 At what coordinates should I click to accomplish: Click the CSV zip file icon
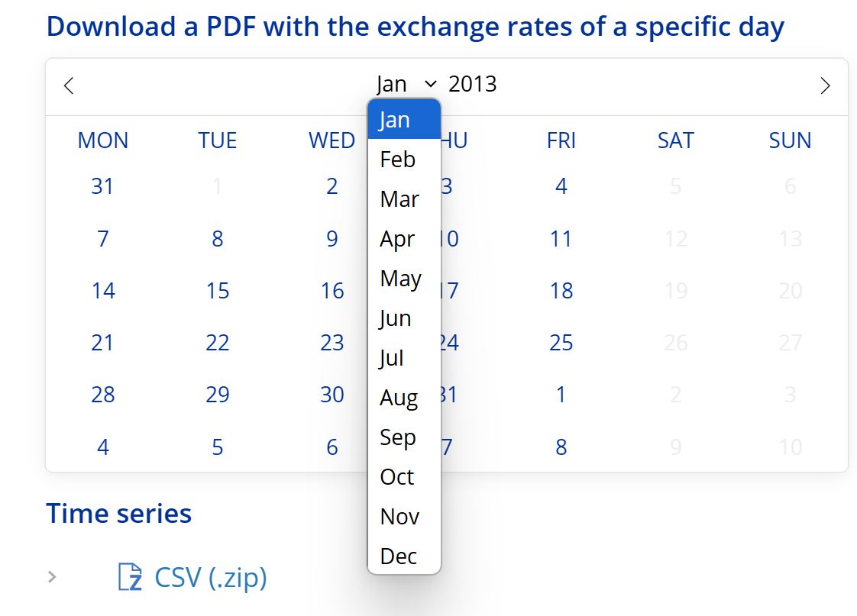pyautogui.click(x=130, y=578)
